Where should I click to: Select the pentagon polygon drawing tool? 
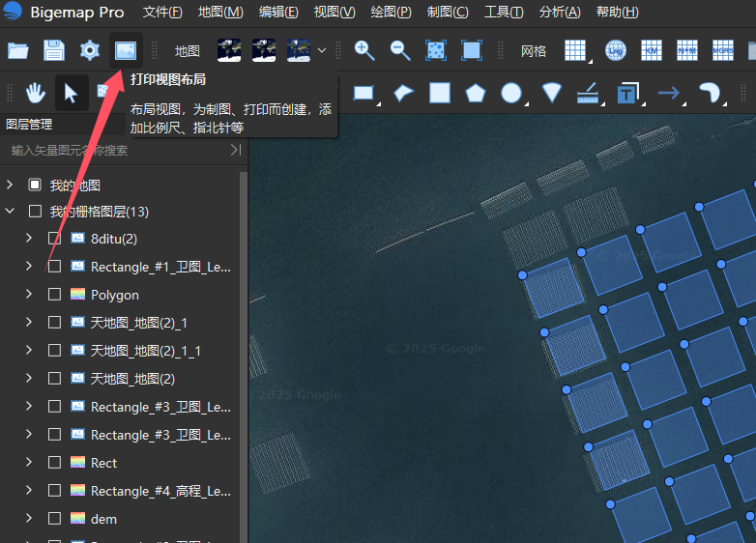(x=476, y=93)
